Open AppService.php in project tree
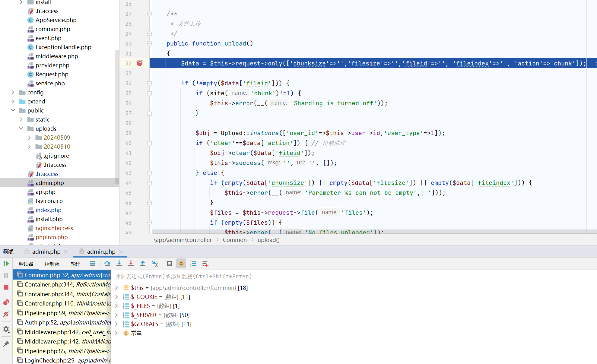597x364 pixels. [56, 20]
